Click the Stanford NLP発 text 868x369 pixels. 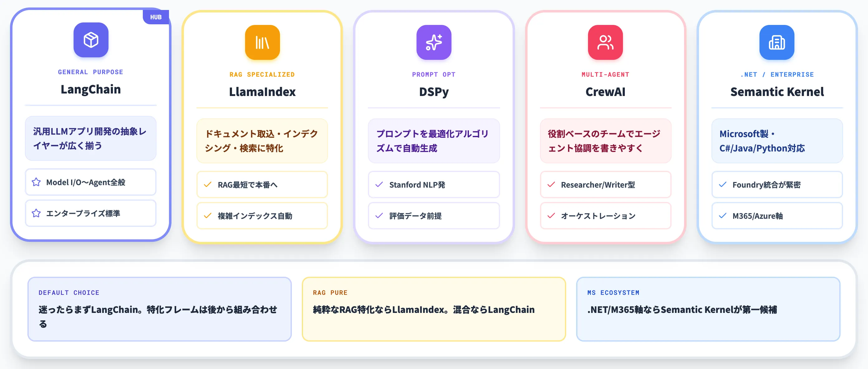click(417, 184)
